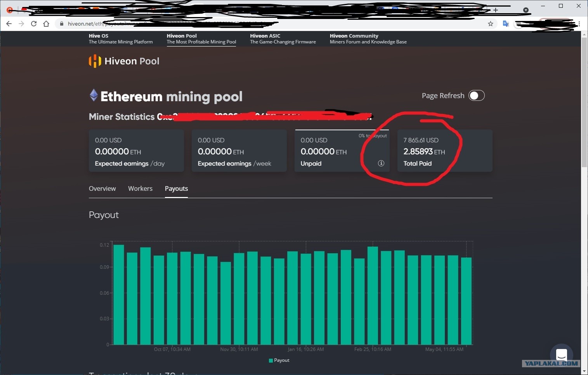The width and height of the screenshot is (588, 375).
Task: Click the "May 04, 11:55 AM" axis label
Action: coord(444,349)
